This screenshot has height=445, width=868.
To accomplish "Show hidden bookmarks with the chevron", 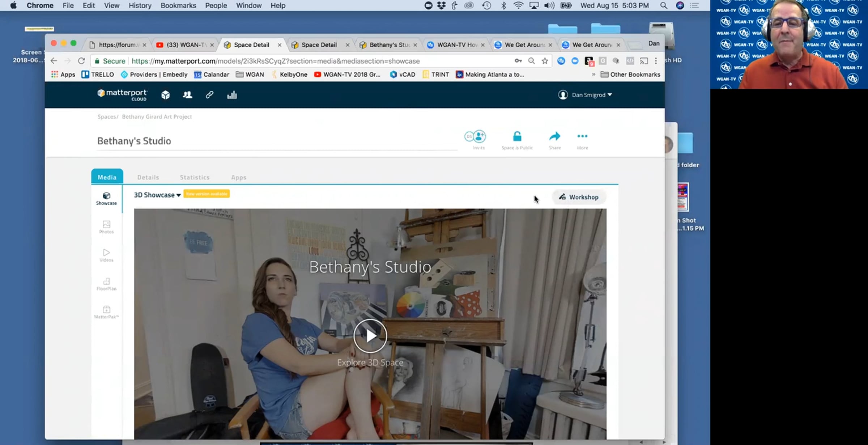I will pyautogui.click(x=593, y=75).
